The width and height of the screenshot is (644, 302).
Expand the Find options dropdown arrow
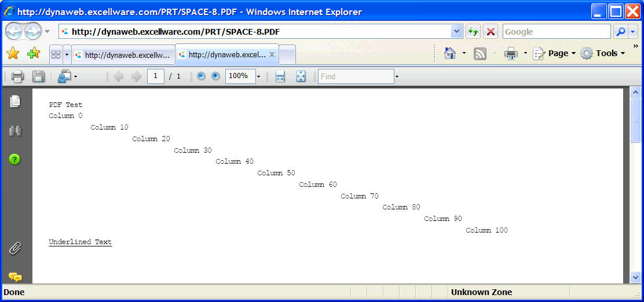[397, 76]
